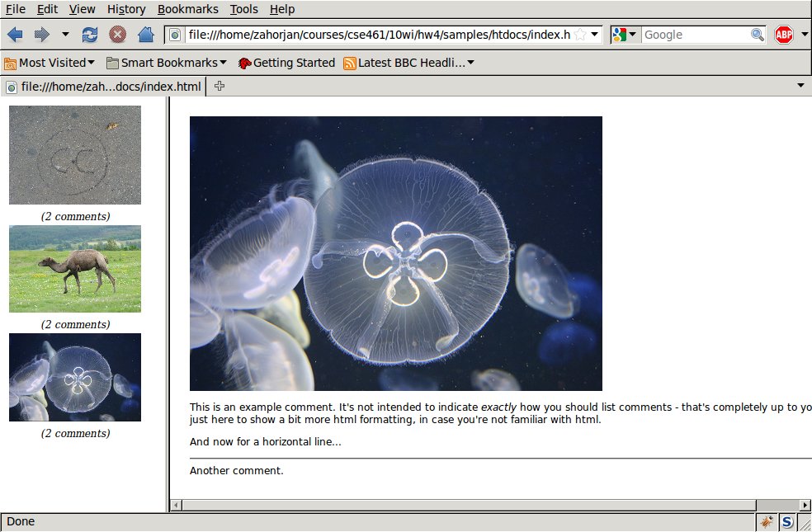Expand the Most Visited bookmarks folder
This screenshot has height=532, width=812.
point(50,63)
